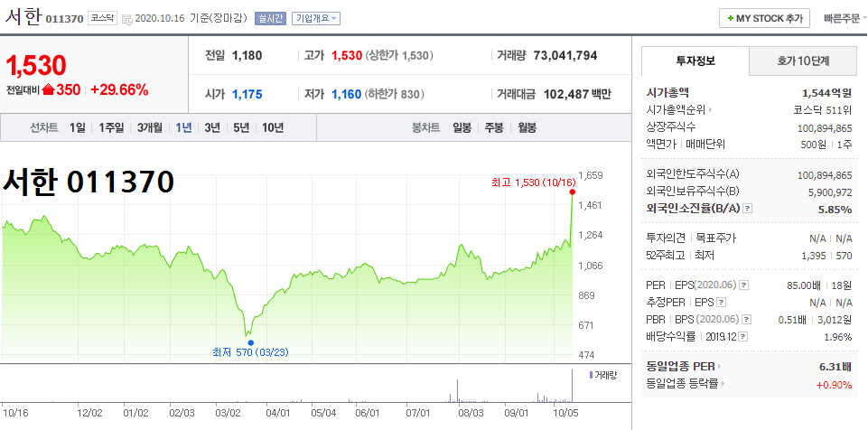The width and height of the screenshot is (868, 430).
Task: Click the +29.66% change value
Action: (x=119, y=89)
